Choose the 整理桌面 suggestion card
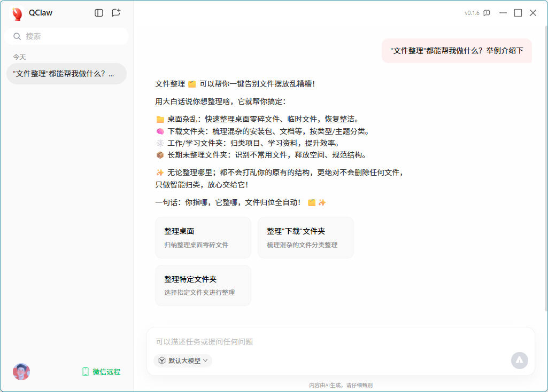Viewport: 548px width, 392px height. (x=203, y=237)
